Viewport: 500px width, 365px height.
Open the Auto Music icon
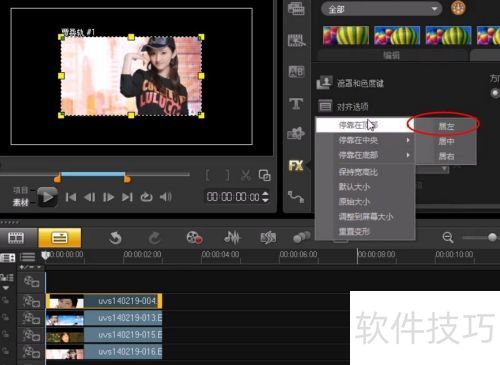pos(268,238)
